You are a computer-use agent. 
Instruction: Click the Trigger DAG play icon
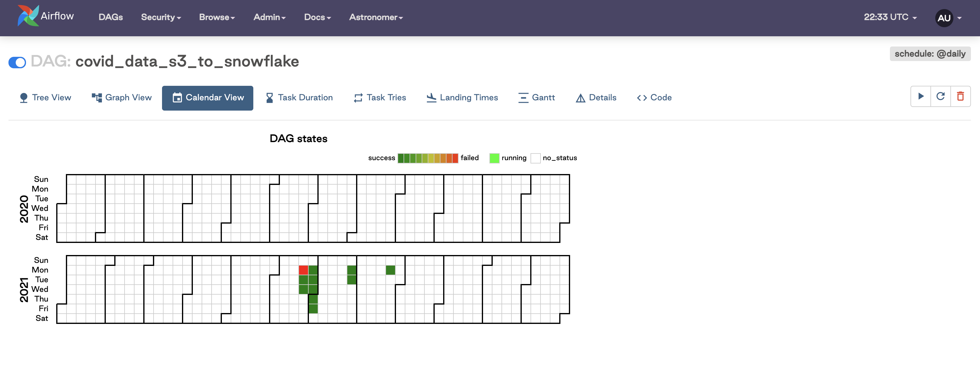point(921,96)
